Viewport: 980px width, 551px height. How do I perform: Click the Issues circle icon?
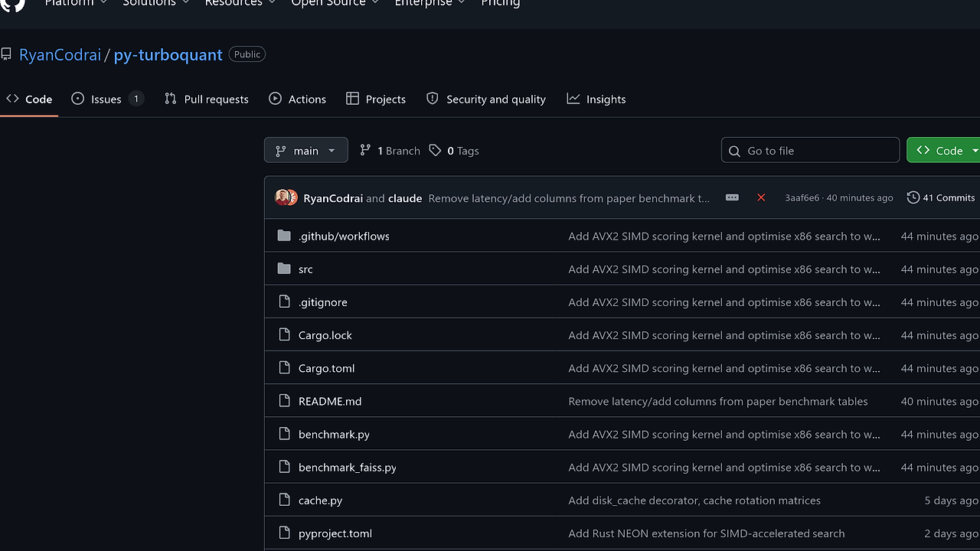[x=77, y=99]
